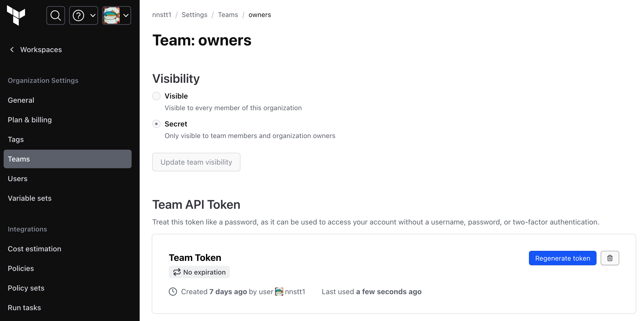Expand the help menu chevron
Viewport: 644px width, 321px height.
[93, 15]
